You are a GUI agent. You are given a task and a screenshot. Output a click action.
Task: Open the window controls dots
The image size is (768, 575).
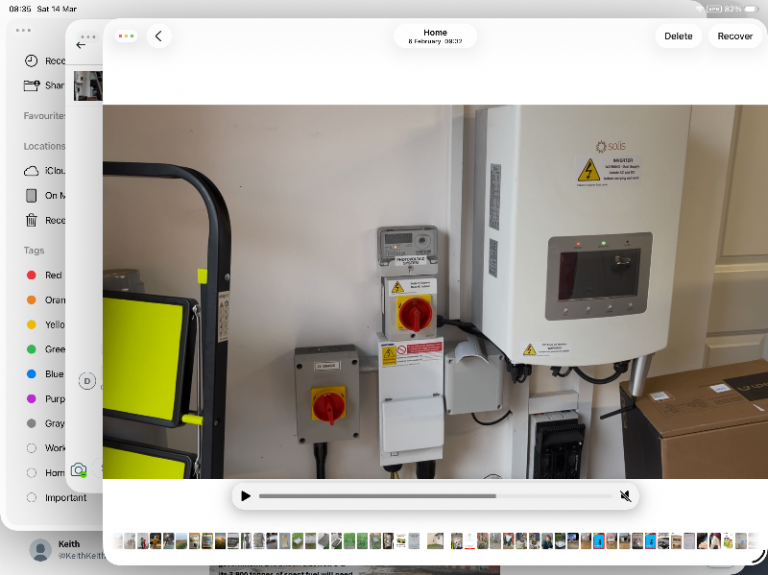[x=126, y=36]
